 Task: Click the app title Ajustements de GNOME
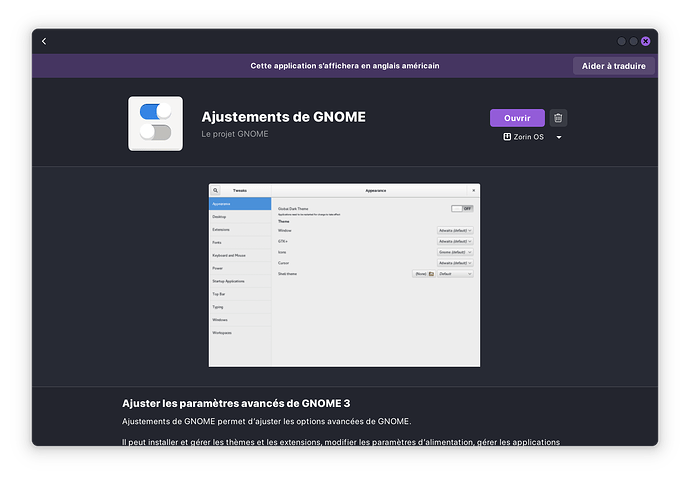(x=283, y=117)
